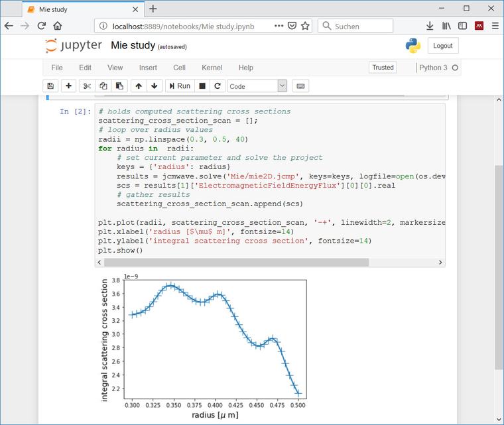The width and height of the screenshot is (504, 425).
Task: Click the In [2] cell prompt
Action: coord(75,111)
